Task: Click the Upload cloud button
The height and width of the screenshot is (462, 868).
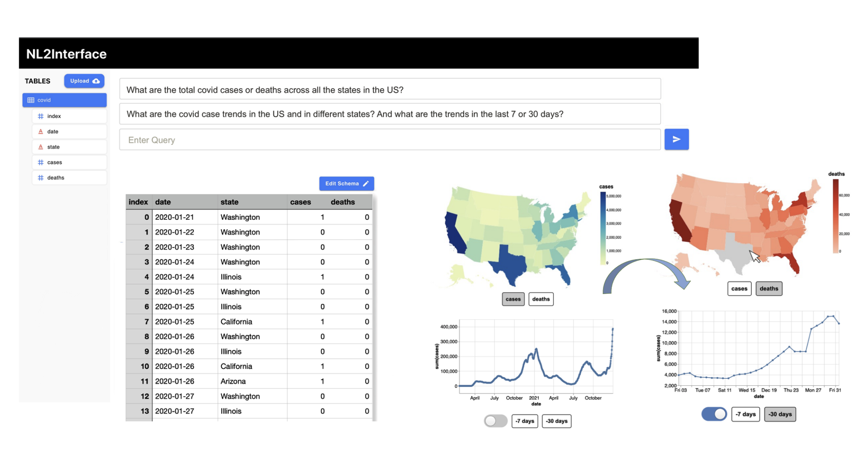Action: pos(84,81)
